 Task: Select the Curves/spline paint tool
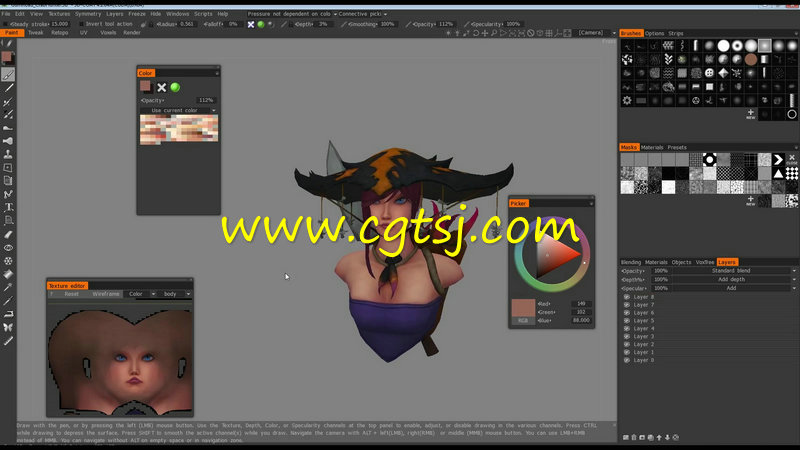(8, 194)
